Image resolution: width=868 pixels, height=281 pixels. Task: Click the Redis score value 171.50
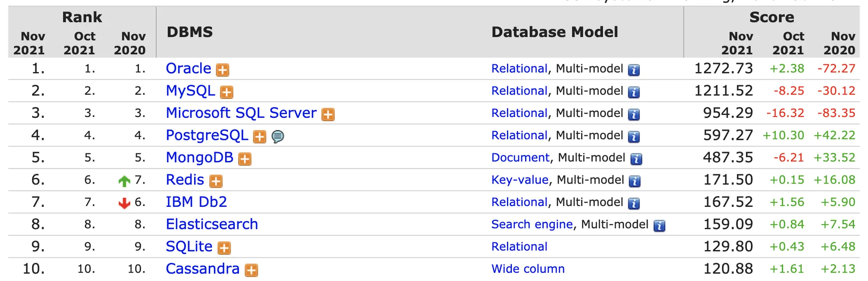[728, 180]
